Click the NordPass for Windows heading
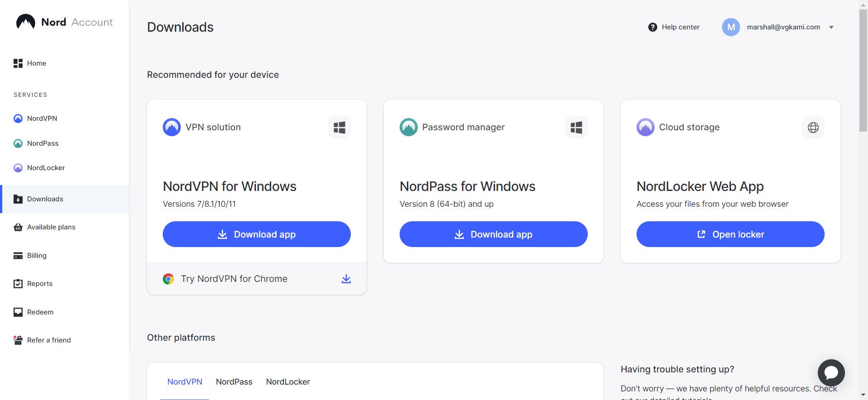 coord(467,186)
